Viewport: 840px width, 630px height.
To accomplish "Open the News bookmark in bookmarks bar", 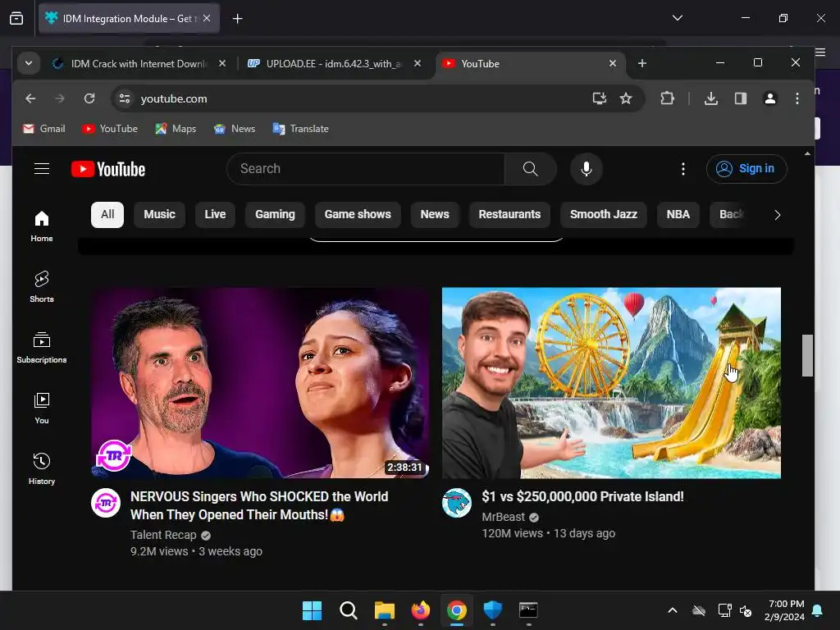I will (235, 129).
